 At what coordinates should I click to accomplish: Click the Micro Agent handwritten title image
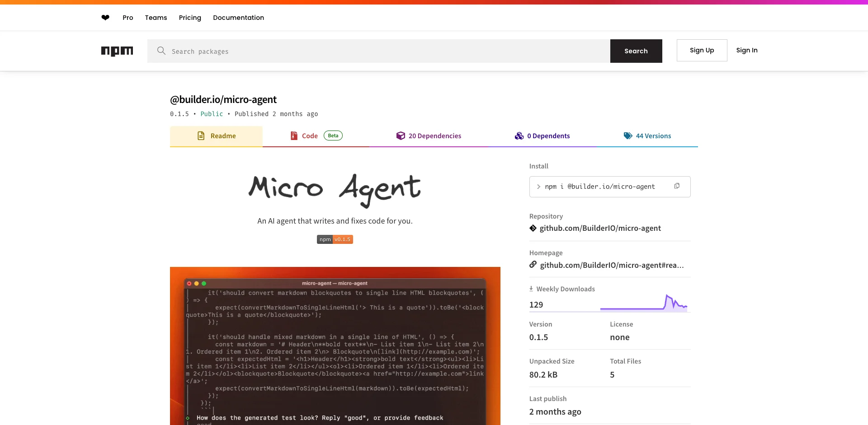pyautogui.click(x=335, y=191)
